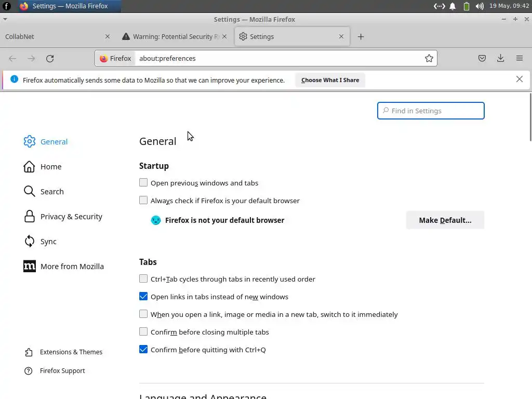The width and height of the screenshot is (532, 399).
Task: Close the CollabNet tab
Action: pyautogui.click(x=108, y=36)
